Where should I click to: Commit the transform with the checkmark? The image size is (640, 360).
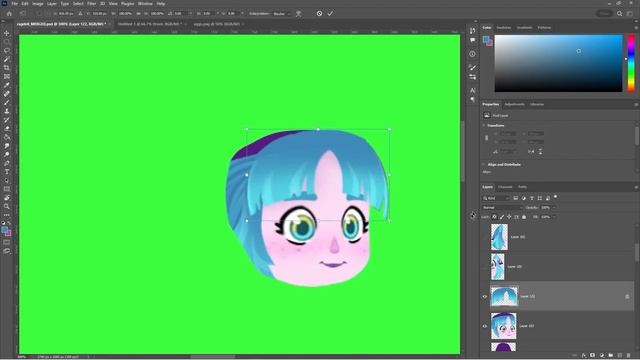[330, 13]
